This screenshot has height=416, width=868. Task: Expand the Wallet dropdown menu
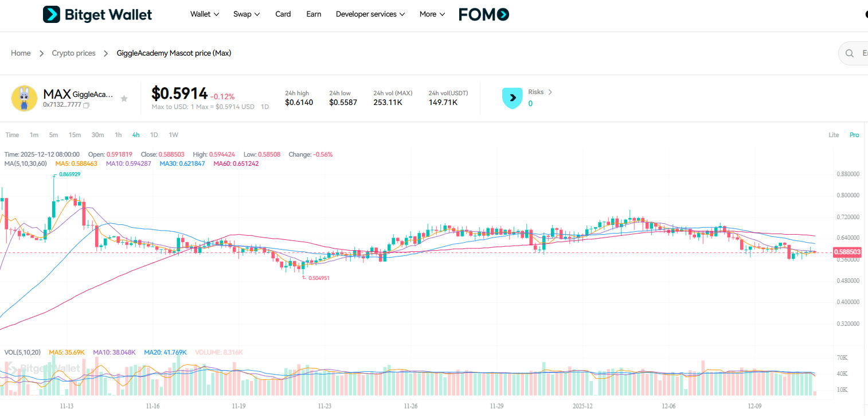pyautogui.click(x=205, y=14)
